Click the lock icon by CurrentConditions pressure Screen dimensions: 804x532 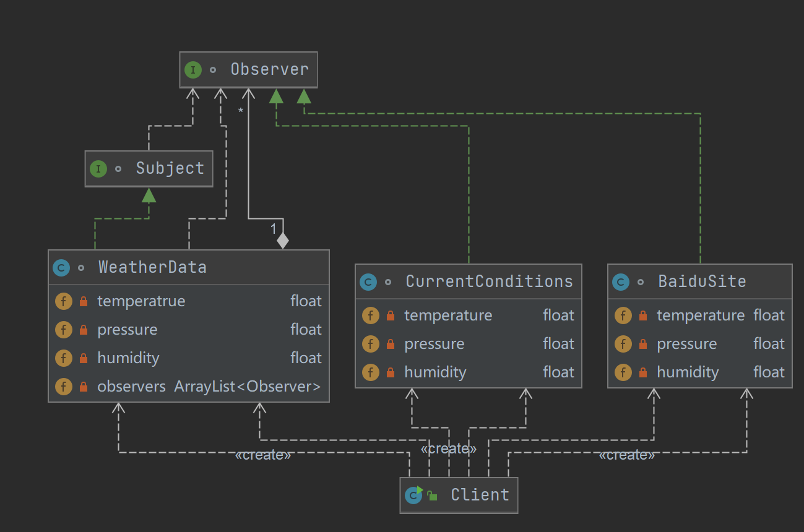[x=391, y=345]
